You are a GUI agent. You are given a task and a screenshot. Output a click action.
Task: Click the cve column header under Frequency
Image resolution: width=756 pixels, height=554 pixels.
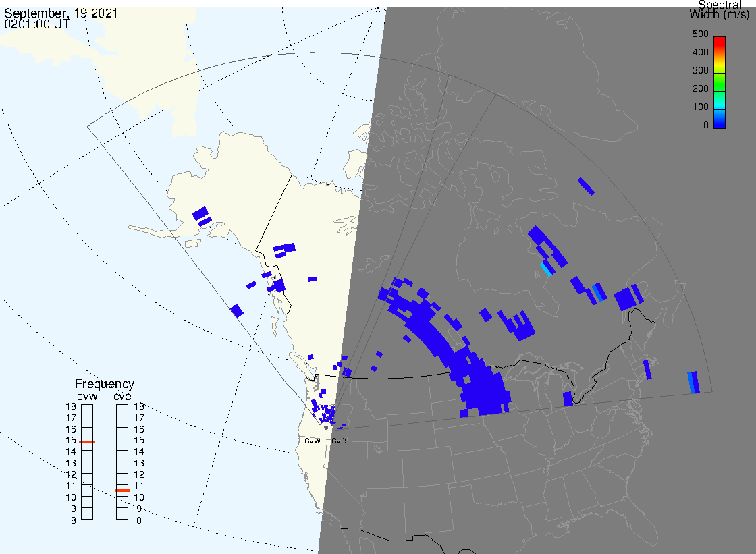pyautogui.click(x=122, y=396)
